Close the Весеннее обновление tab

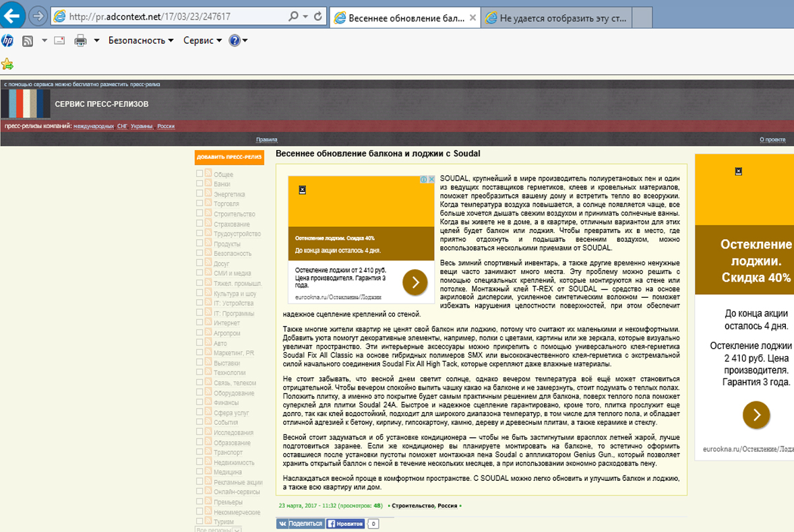pyautogui.click(x=472, y=18)
